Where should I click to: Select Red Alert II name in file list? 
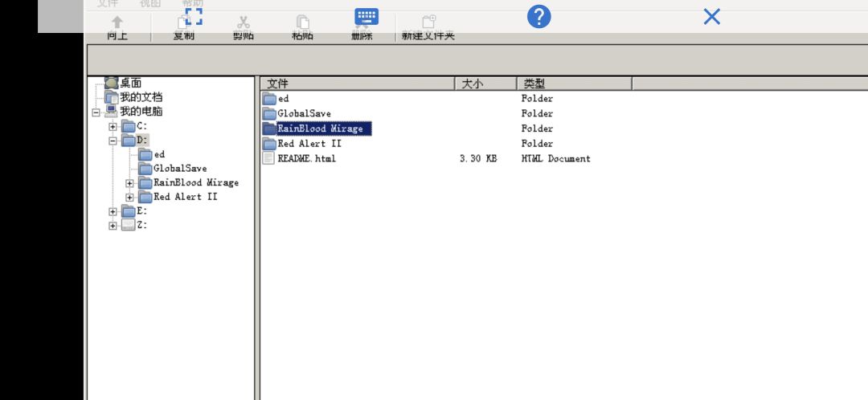click(x=309, y=143)
